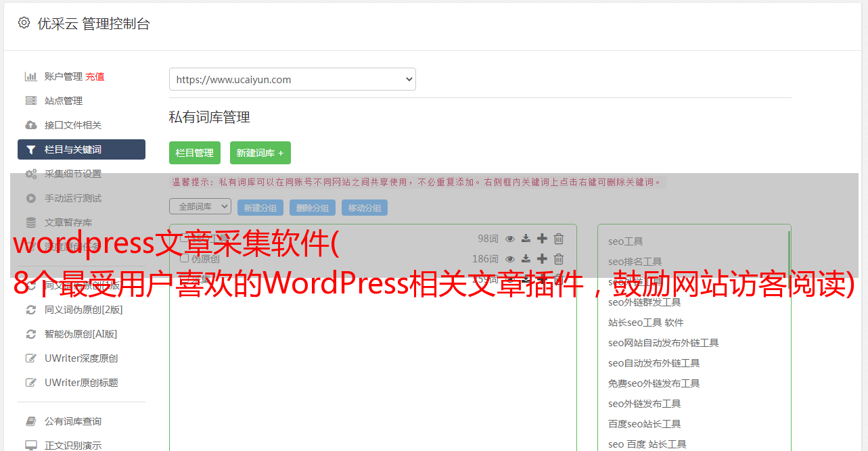Screen dimensions: 868x451
Task: Open 站点管理 in the sidebar
Action: [x=64, y=101]
